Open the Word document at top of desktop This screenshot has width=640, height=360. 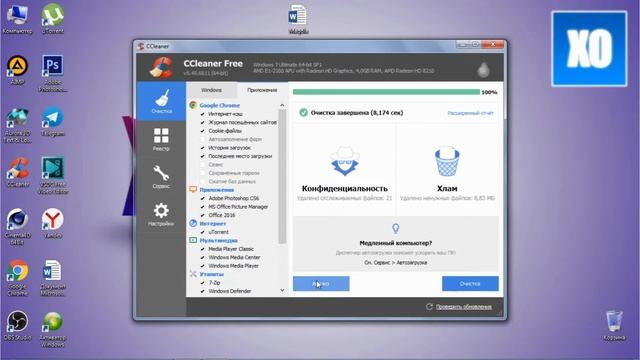coord(298,19)
